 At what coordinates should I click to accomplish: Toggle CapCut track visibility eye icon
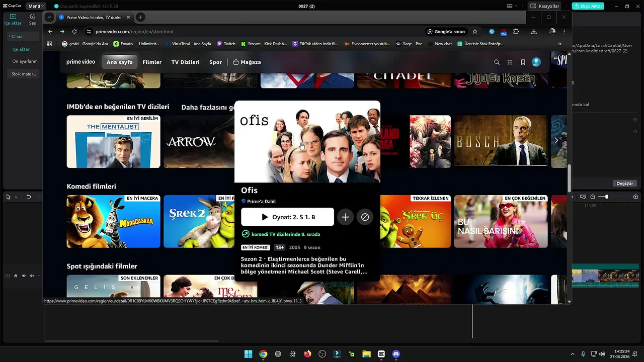click(x=24, y=276)
